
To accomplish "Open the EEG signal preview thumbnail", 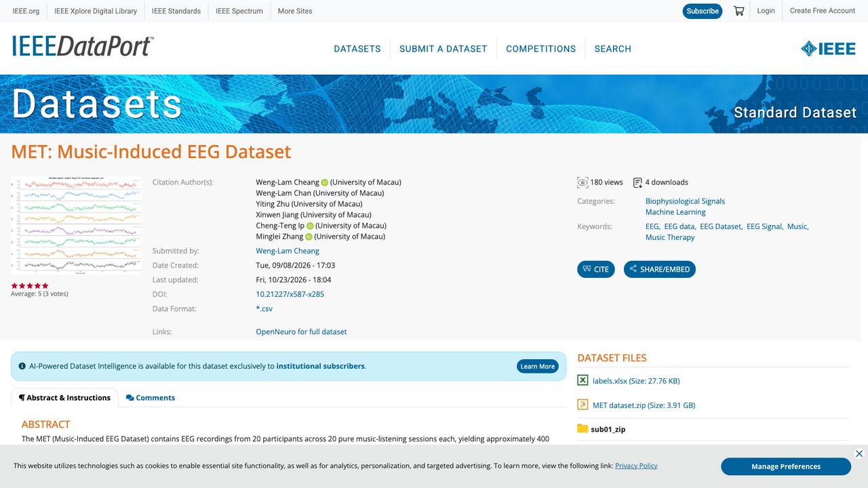I will [77, 225].
